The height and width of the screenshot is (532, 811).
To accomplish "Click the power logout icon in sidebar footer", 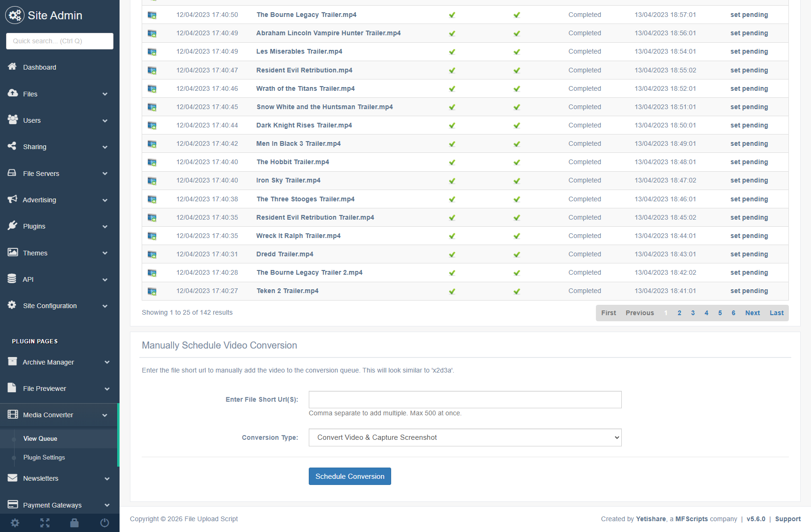I will click(x=104, y=523).
